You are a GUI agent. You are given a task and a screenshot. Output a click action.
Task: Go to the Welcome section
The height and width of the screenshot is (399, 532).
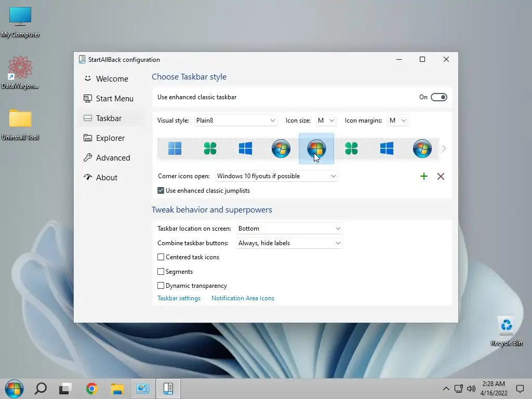(112, 79)
